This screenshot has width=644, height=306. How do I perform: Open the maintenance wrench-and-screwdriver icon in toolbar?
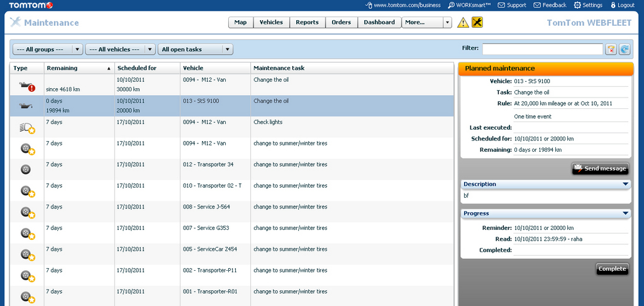(x=477, y=22)
